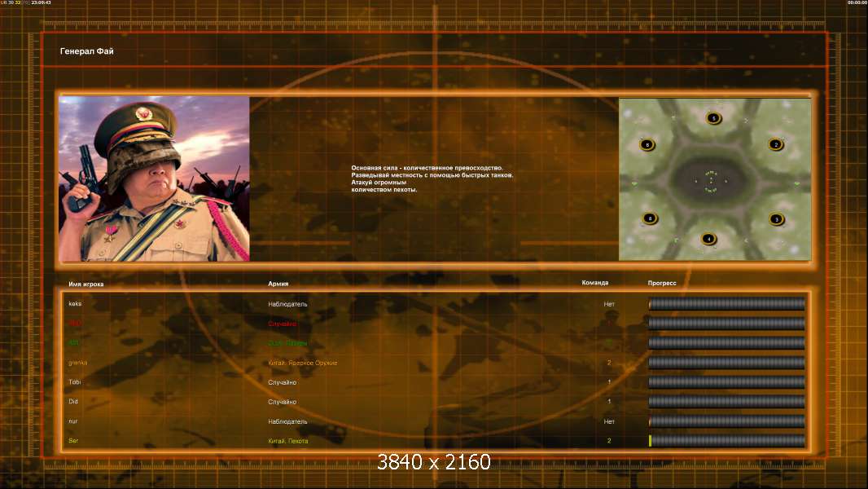868x489 pixels.
Task: Click the loading progress bar for grenka
Action: point(726,363)
